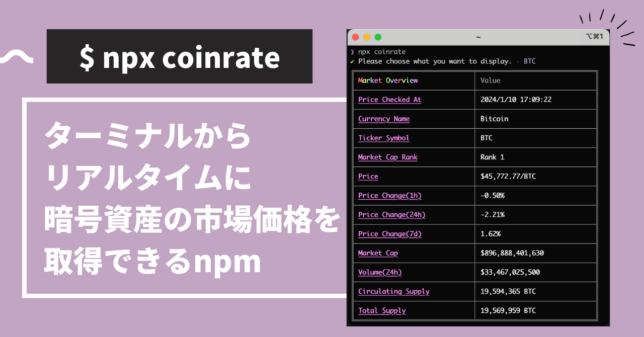This screenshot has height=337, width=644.
Task: Select the BTC currency choice in the prompt
Action: pos(529,61)
